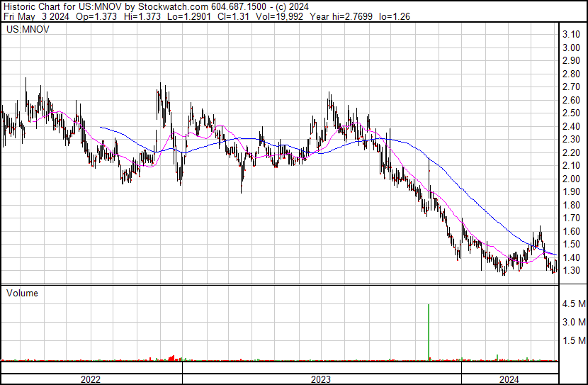
Task: Click the lo=1.26 year low value
Action: (x=395, y=16)
